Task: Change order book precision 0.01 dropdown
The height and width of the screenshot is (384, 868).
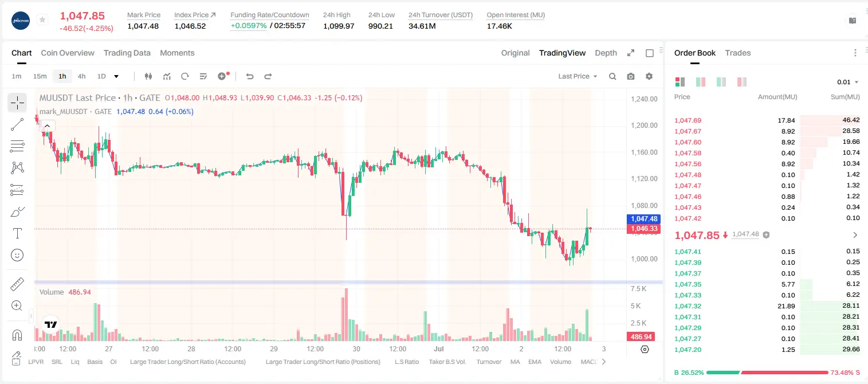Action: [x=848, y=82]
